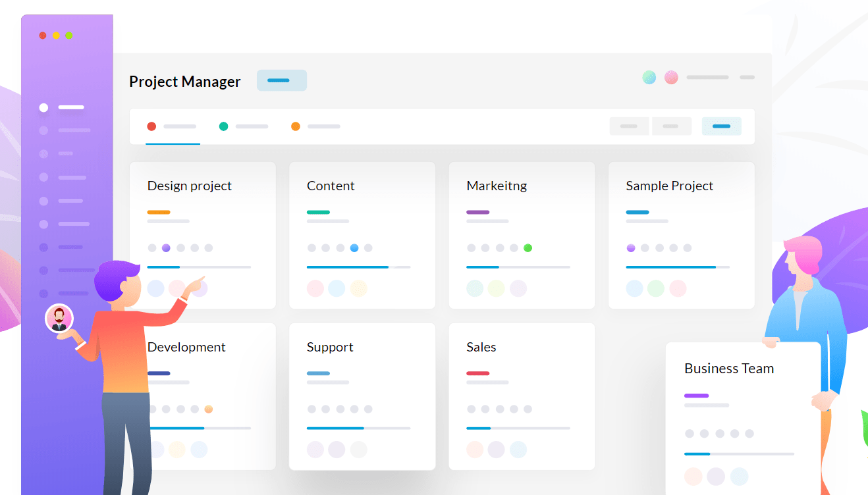
Task: Click the pink member avatar in Sample Project card
Action: tap(678, 288)
